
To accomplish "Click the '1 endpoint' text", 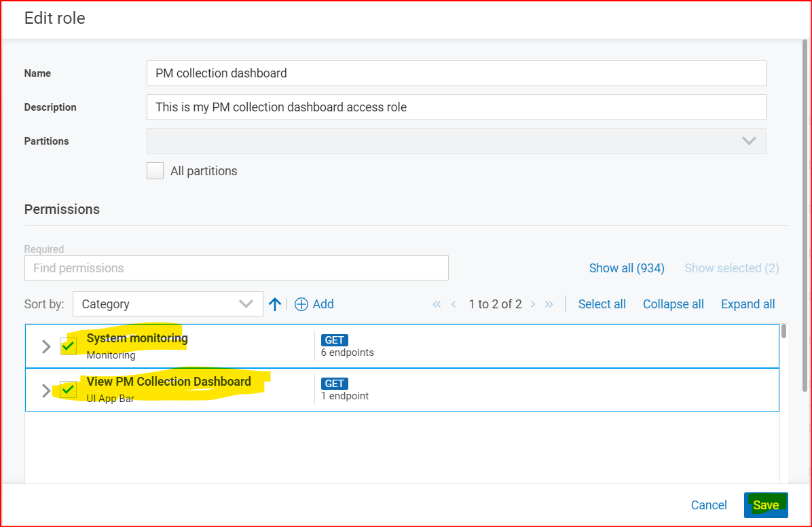I will click(x=345, y=396).
